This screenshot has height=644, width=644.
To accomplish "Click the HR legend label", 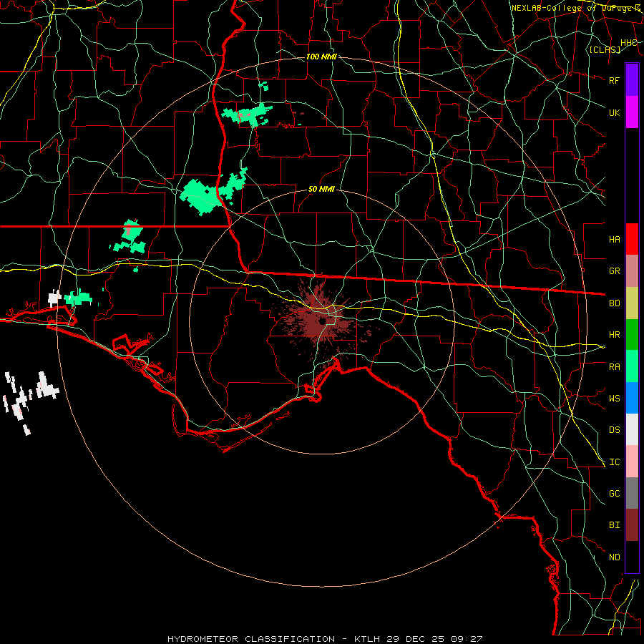I will [614, 335].
